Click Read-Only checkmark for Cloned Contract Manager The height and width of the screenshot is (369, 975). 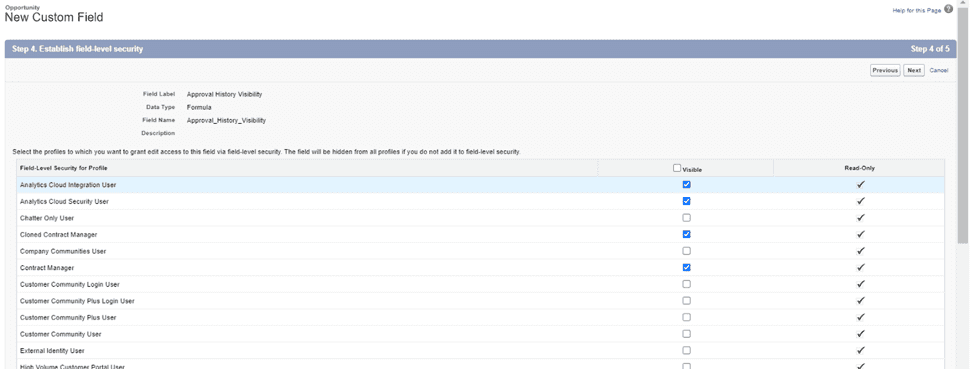coord(861,234)
